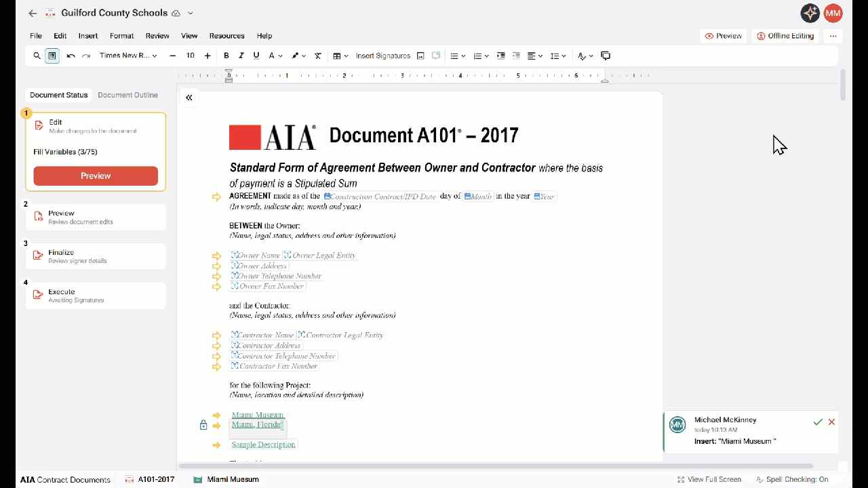868x488 pixels.
Task: Open the comments panel icon
Action: 606,56
